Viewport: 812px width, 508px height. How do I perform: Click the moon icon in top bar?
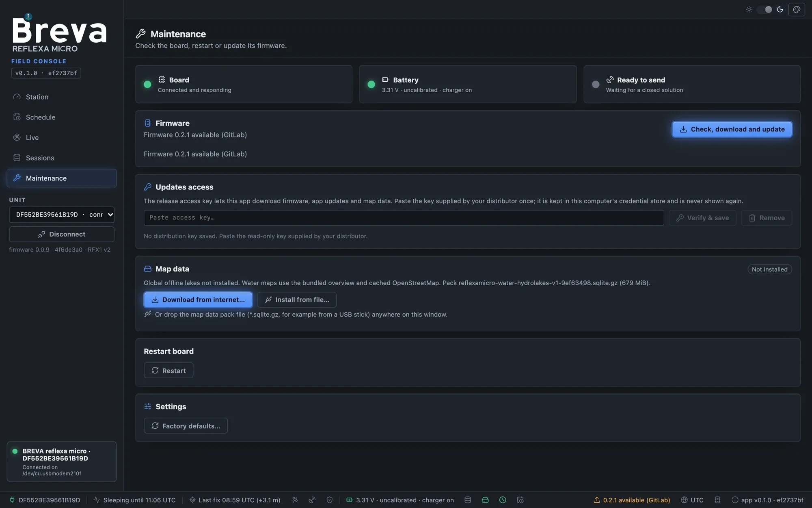coord(780,9)
